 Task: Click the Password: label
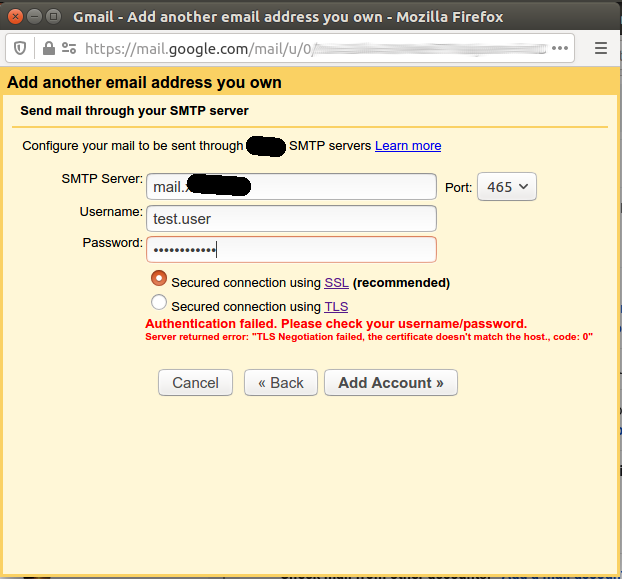[113, 243]
